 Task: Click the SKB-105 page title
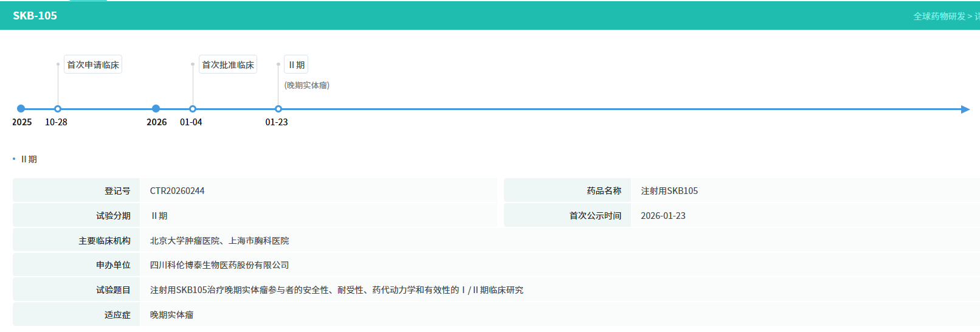click(x=35, y=16)
